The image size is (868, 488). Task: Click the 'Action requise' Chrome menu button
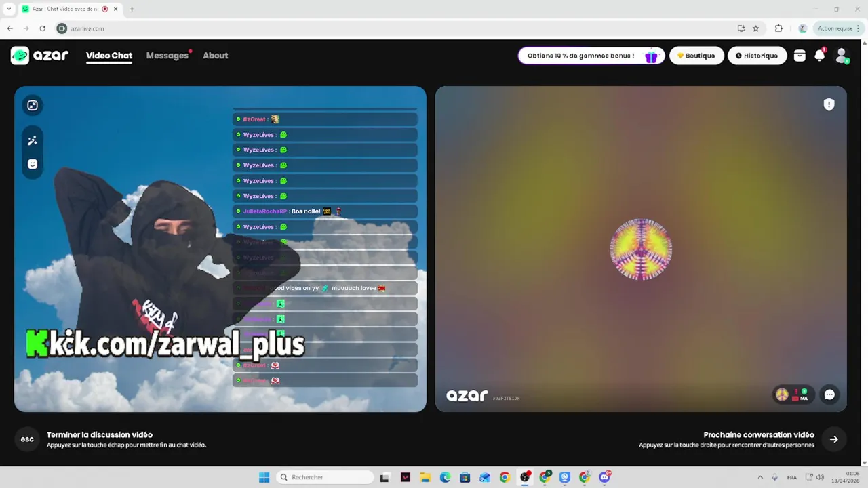point(839,28)
